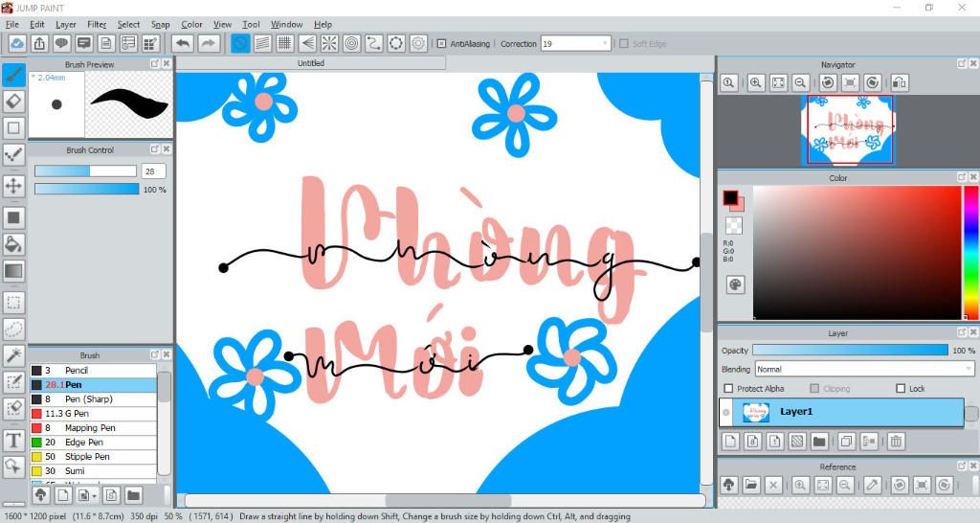Select the Text tool
This screenshot has width=980, height=523.
click(13, 441)
